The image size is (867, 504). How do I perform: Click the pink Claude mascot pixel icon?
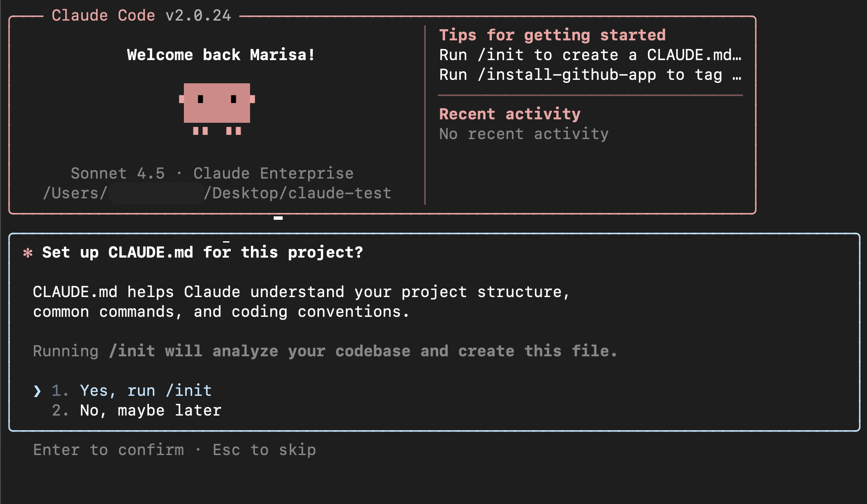click(217, 108)
